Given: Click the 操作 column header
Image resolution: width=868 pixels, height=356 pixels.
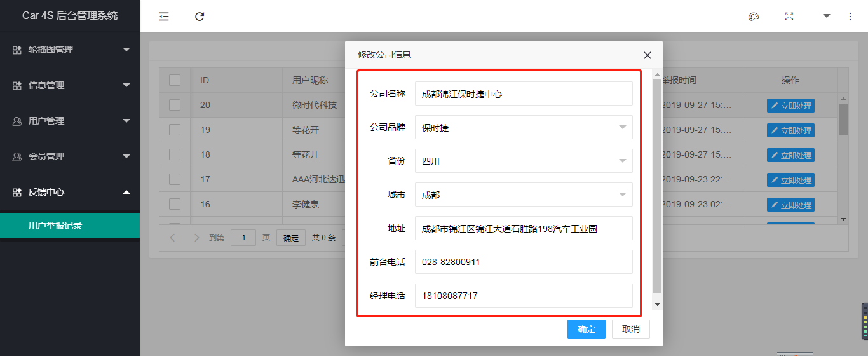Looking at the screenshot, I should pyautogui.click(x=790, y=80).
